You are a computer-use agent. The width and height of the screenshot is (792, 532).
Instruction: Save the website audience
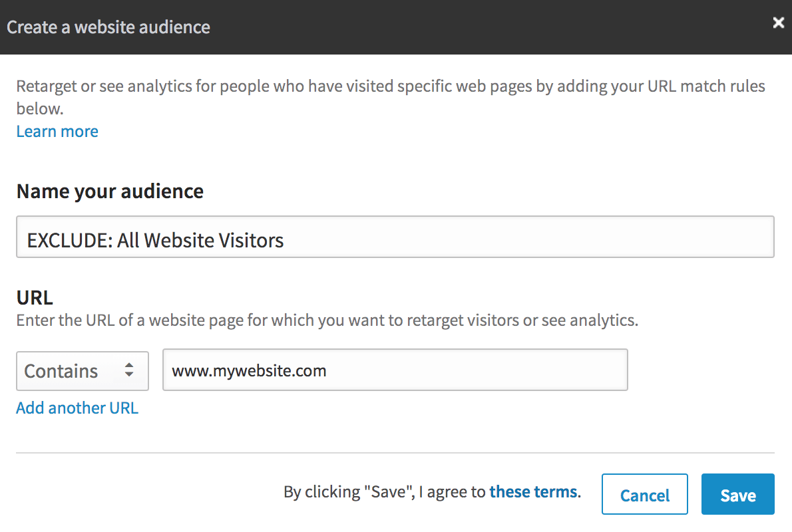(737, 494)
